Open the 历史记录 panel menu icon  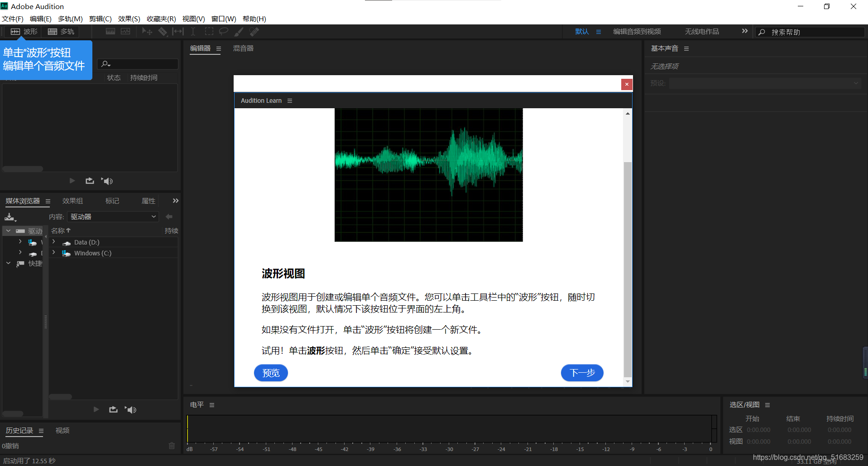click(41, 431)
